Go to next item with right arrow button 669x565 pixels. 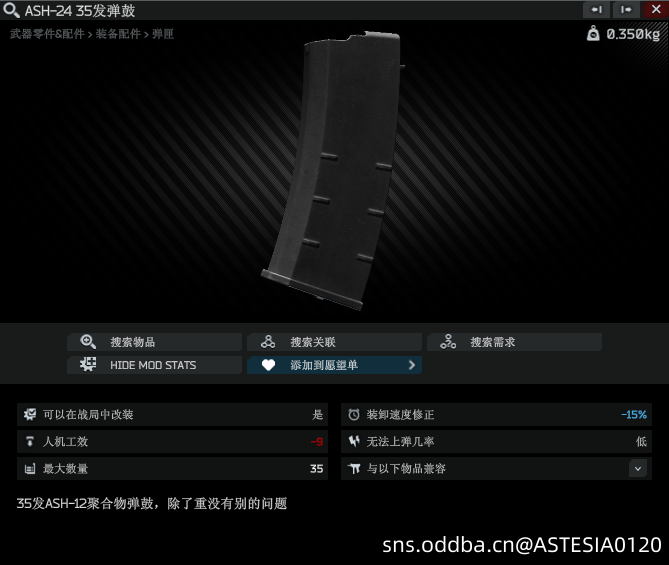click(x=626, y=9)
